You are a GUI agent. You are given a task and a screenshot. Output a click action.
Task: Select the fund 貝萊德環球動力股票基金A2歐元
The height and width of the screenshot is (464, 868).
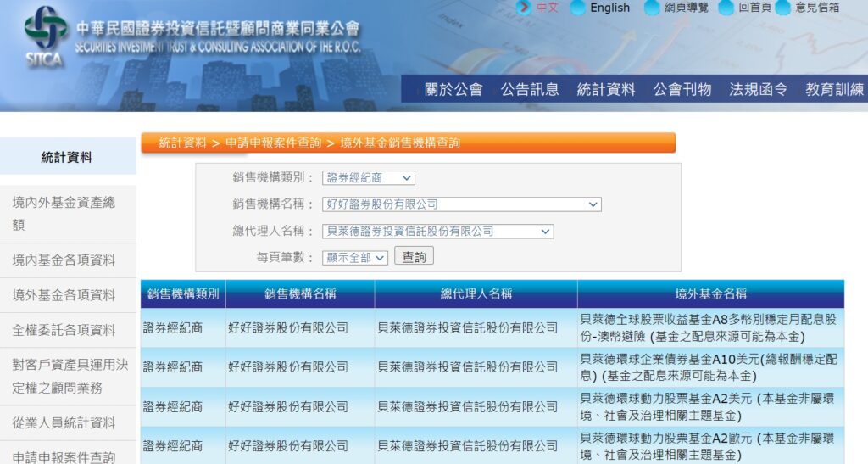pos(708,446)
